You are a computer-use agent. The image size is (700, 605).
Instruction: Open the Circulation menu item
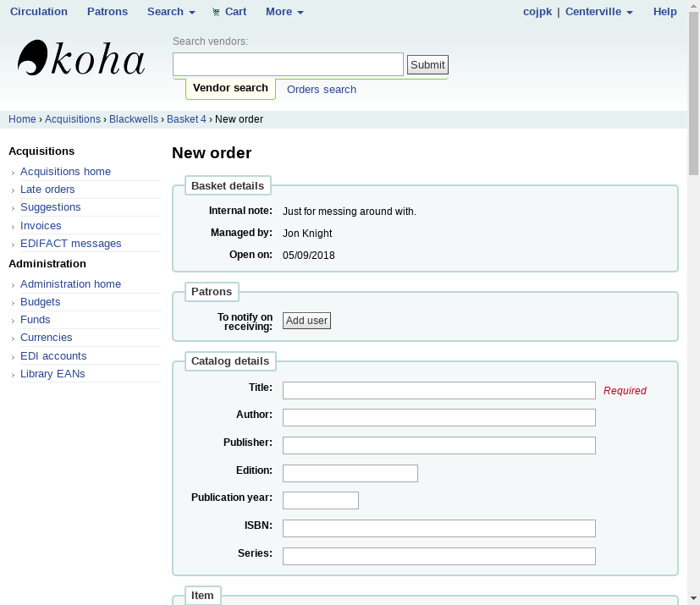pos(39,12)
